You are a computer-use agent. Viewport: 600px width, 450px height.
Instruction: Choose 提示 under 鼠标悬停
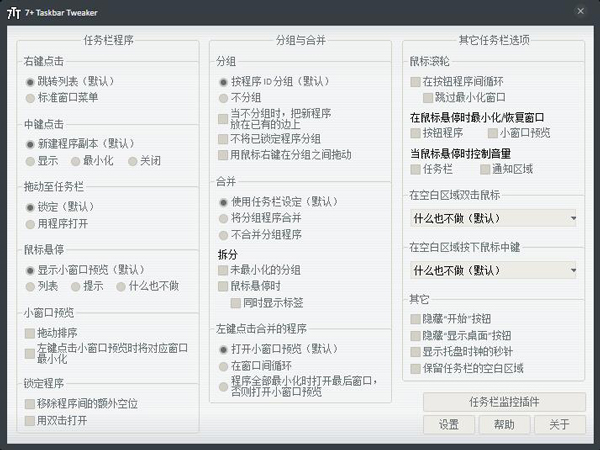(x=75, y=287)
